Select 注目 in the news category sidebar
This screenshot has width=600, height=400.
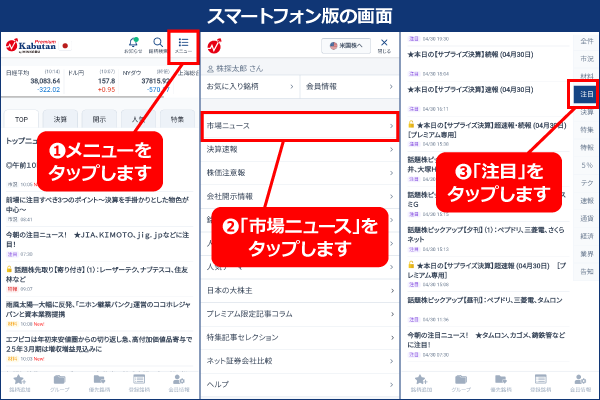click(585, 94)
